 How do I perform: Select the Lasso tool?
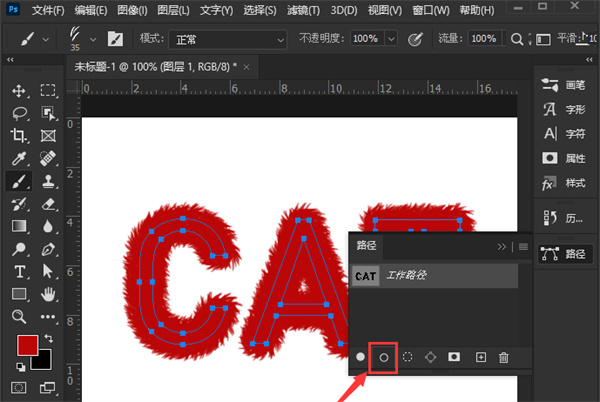[19, 113]
